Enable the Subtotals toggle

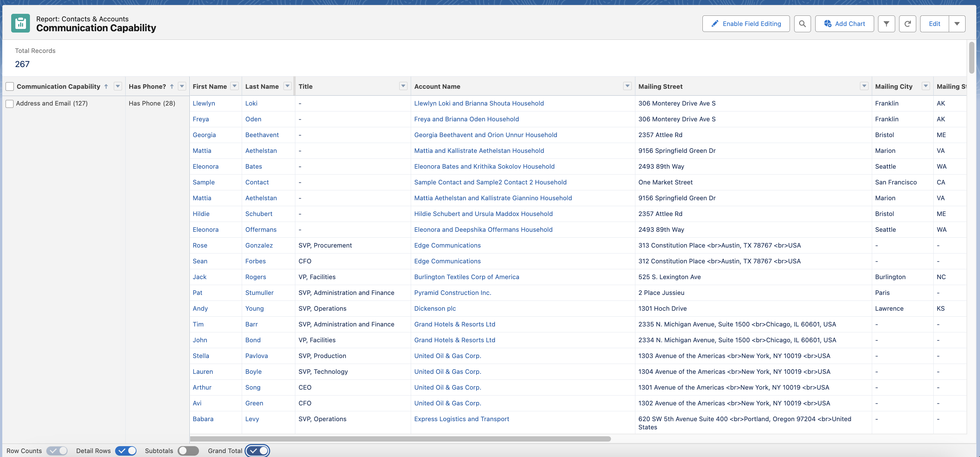pyautogui.click(x=188, y=450)
